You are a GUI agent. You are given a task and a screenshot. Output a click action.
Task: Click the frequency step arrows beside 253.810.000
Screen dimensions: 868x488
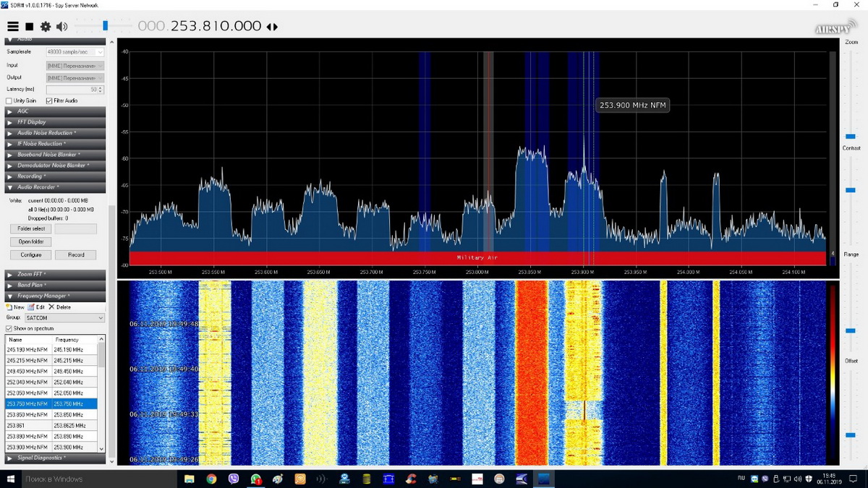(x=272, y=27)
